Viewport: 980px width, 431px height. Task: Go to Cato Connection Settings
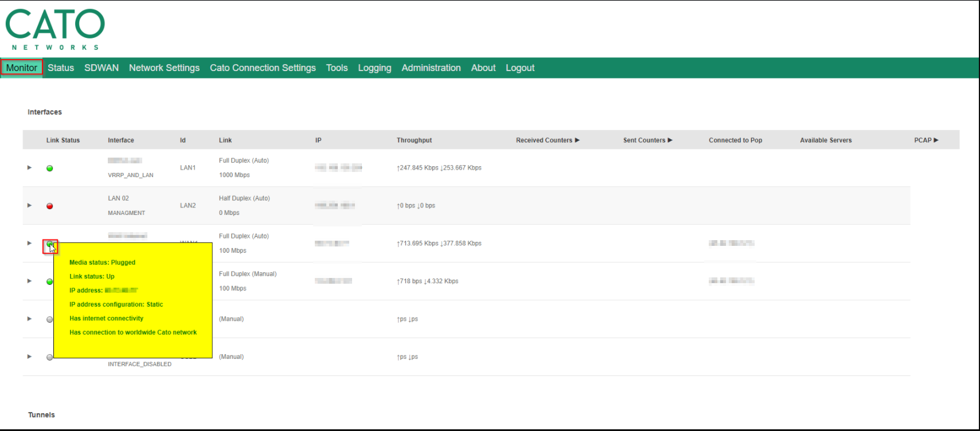(263, 68)
